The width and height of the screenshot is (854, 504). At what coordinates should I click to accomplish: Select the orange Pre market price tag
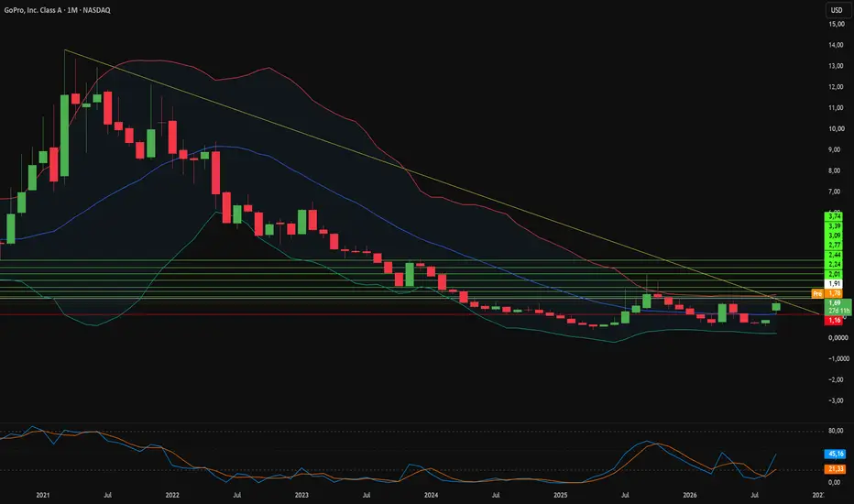[817, 293]
